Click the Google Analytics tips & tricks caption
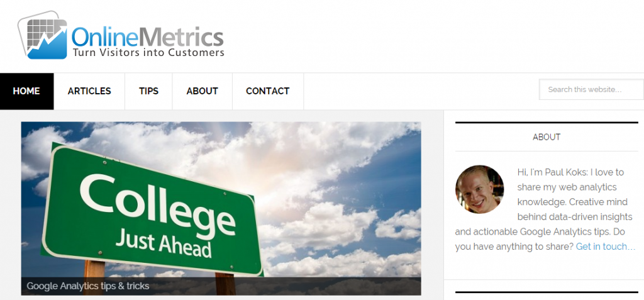644x300 pixels. pos(88,286)
